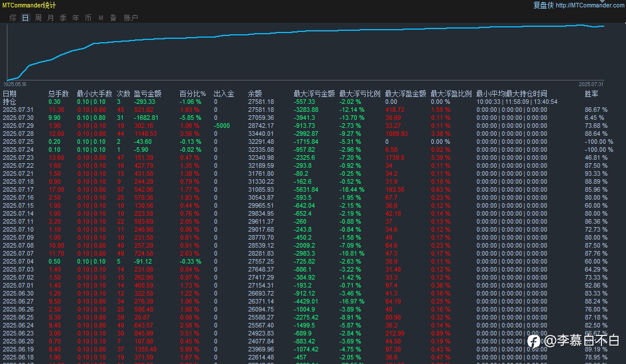Click the 6.45 % win rate value
The image size is (626, 364).
click(595, 118)
